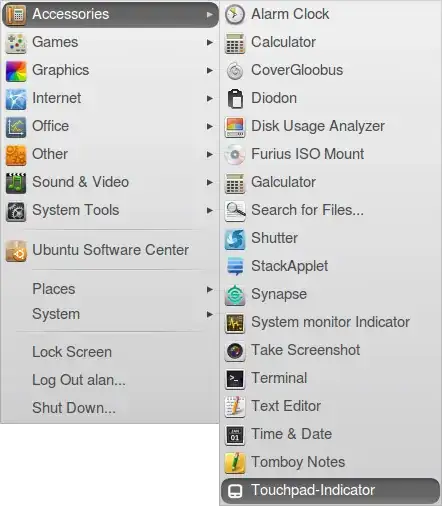Open the System menu entry
Screen dimensions: 442x506
tap(110, 314)
